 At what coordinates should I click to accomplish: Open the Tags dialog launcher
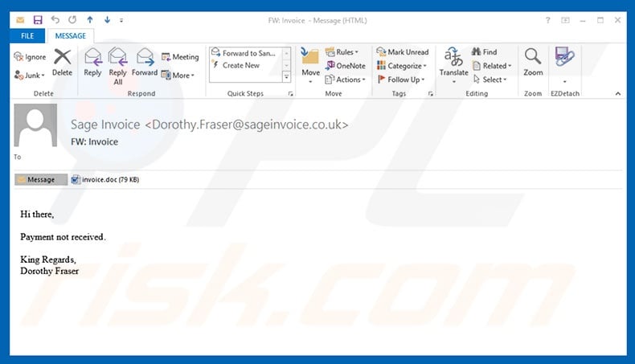[431, 94]
